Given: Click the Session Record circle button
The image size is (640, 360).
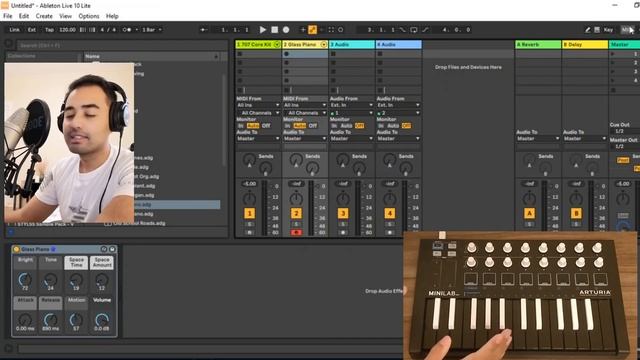Looking at the screenshot, I should tap(340, 30).
